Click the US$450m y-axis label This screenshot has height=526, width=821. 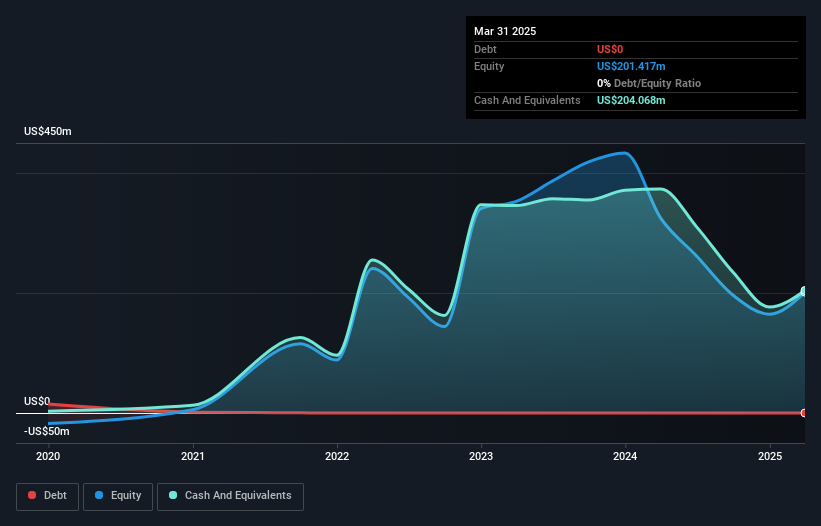click(48, 131)
